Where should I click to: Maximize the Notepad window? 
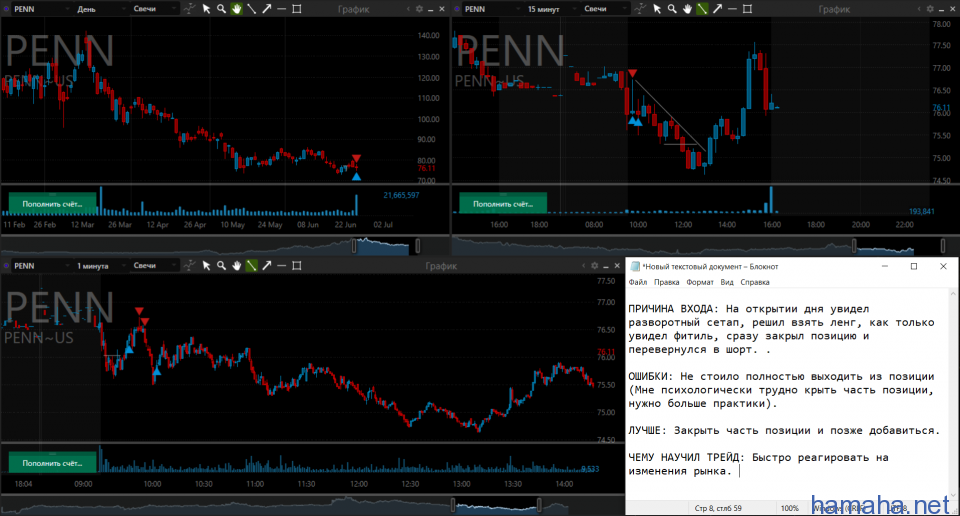913,266
